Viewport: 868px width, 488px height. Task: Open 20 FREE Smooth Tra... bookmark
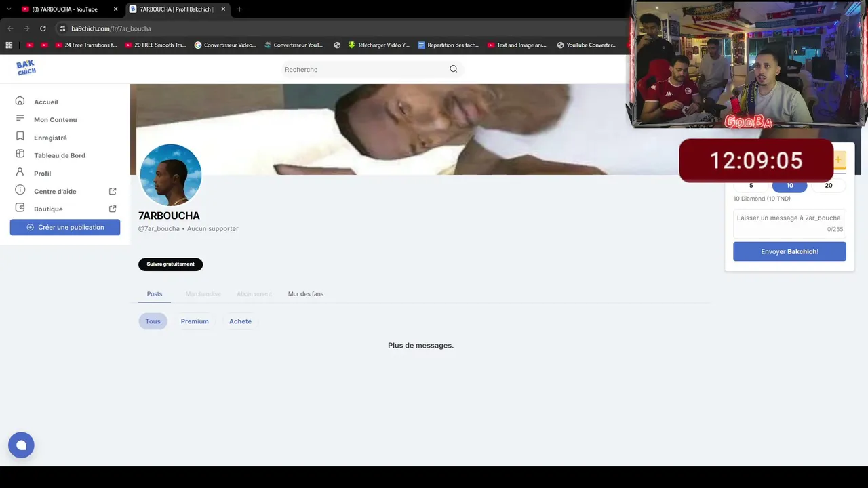pos(155,45)
